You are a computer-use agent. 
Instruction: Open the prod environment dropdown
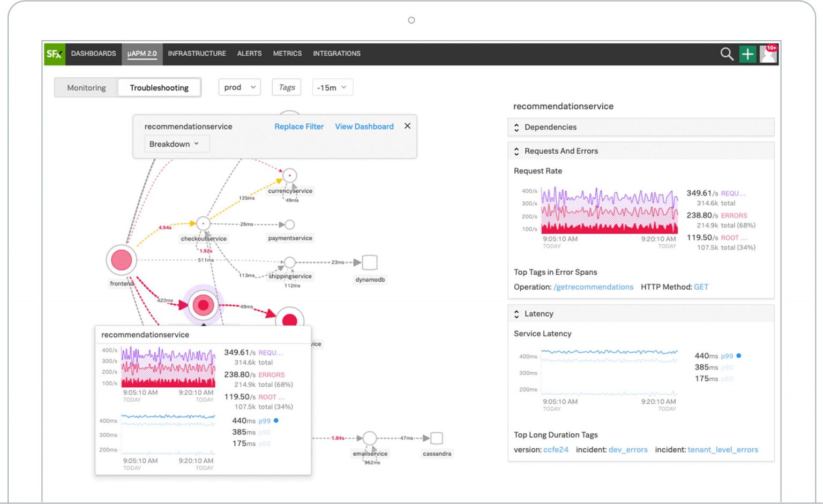pyautogui.click(x=239, y=87)
